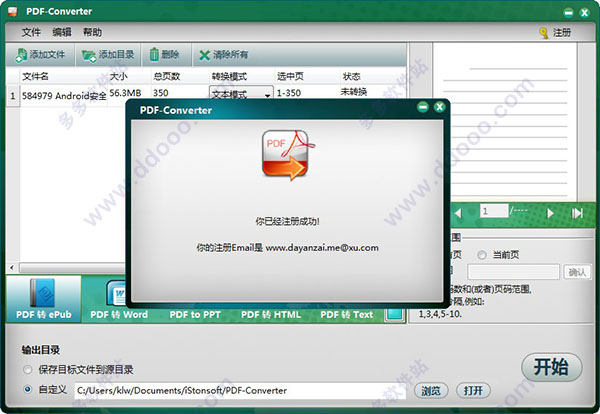This screenshot has width=600, height=414.
Task: Click the green X Clear All icon
Action: pos(205,55)
